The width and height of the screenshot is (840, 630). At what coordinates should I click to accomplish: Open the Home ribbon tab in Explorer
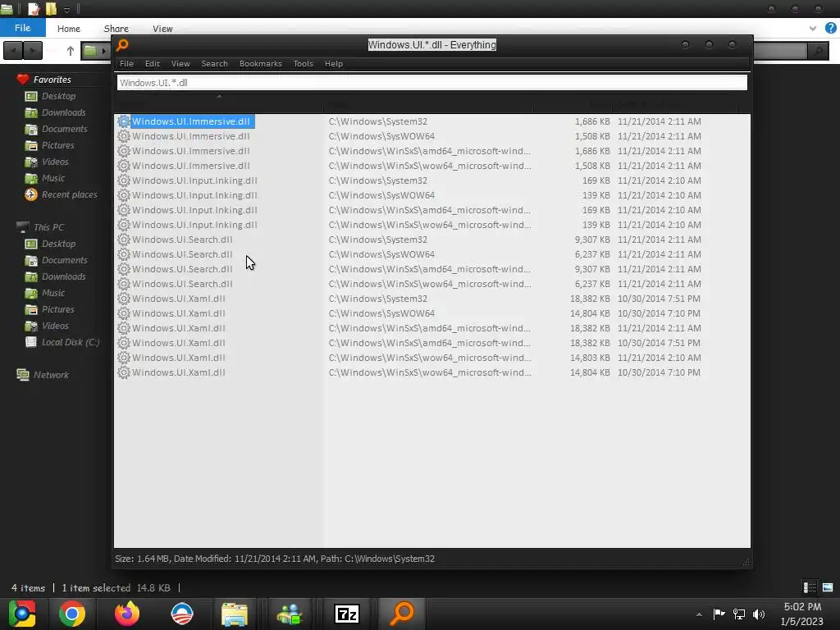click(69, 29)
